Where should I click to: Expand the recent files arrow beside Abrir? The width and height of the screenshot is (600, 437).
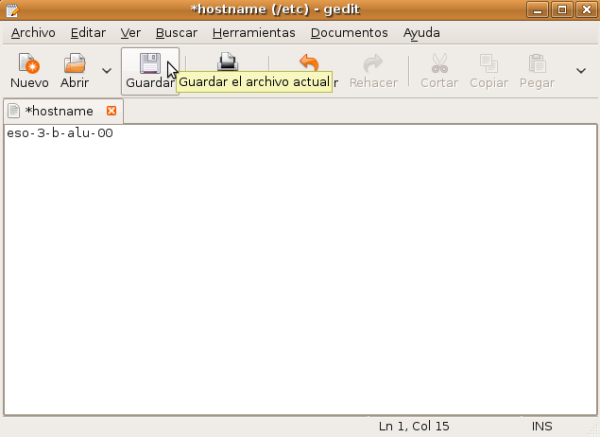(107, 71)
